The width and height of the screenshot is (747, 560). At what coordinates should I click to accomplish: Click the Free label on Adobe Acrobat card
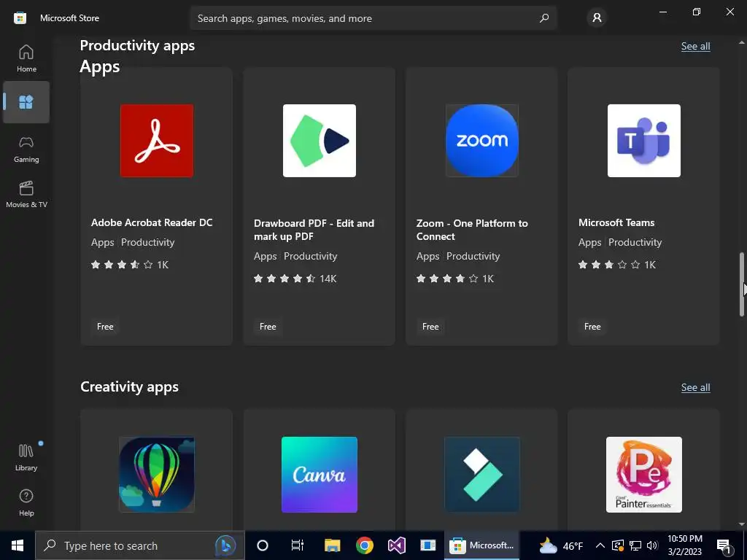tap(105, 326)
